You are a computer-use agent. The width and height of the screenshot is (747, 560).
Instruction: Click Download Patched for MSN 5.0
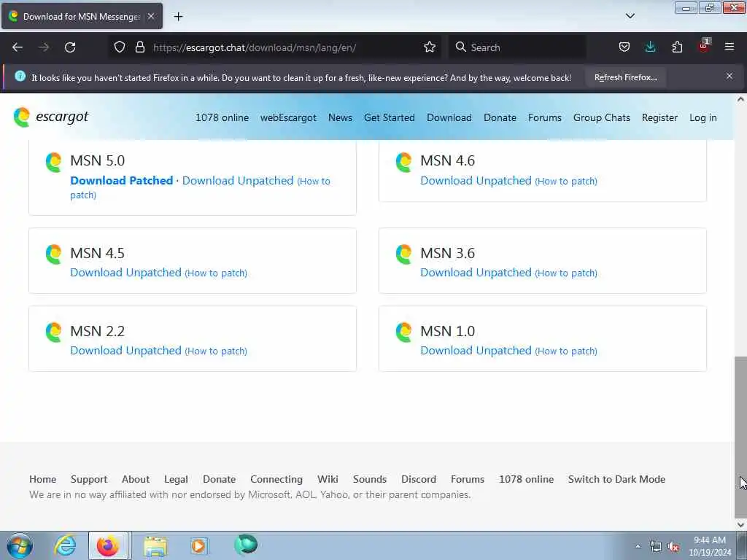tap(122, 181)
